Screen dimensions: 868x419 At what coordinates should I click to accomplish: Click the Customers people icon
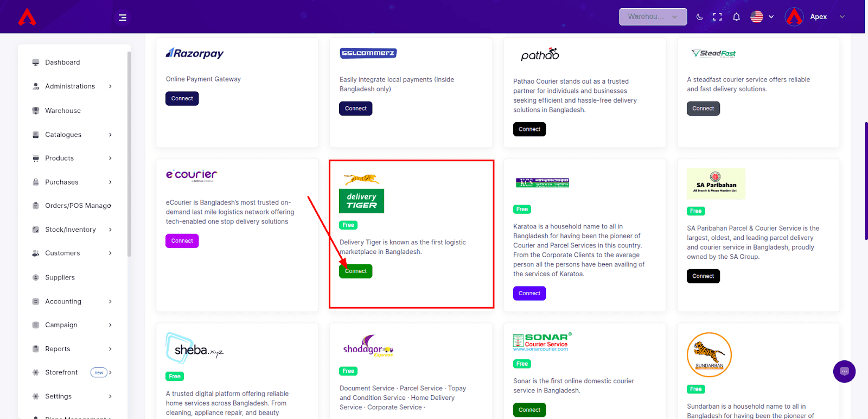(x=36, y=253)
